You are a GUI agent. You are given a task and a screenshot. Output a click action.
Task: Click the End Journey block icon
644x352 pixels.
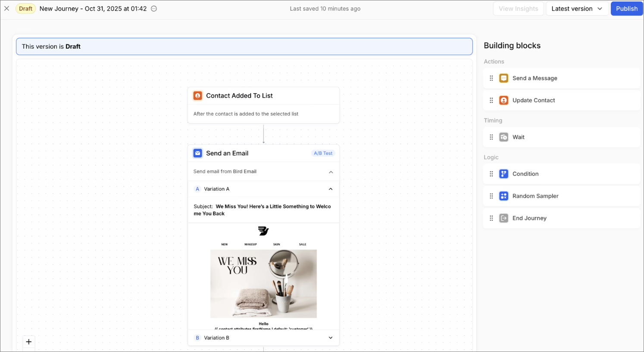click(503, 218)
